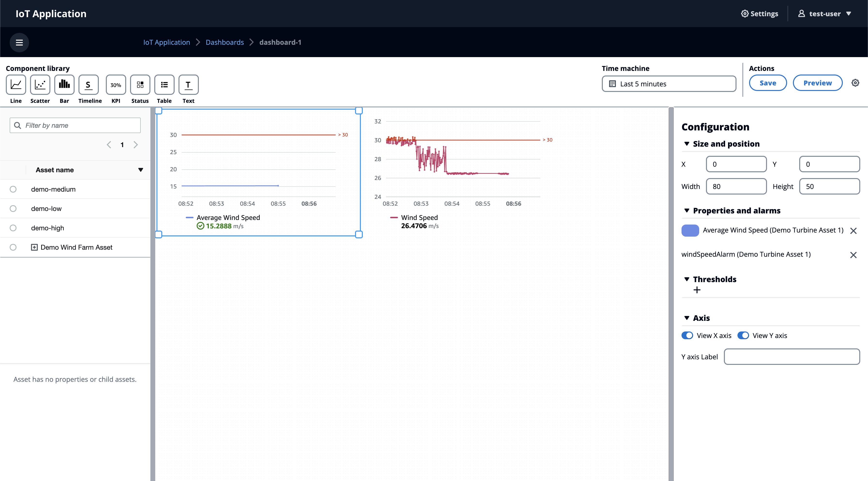
Task: Click the IoT Application header title
Action: tap(51, 14)
